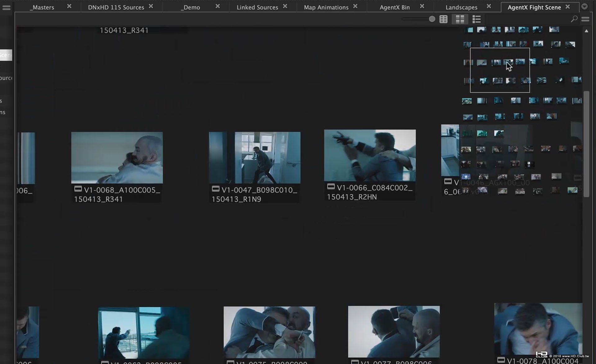Click clip icon of V1-0066_C084C002
Image resolution: width=596 pixels, height=364 pixels.
331,186
